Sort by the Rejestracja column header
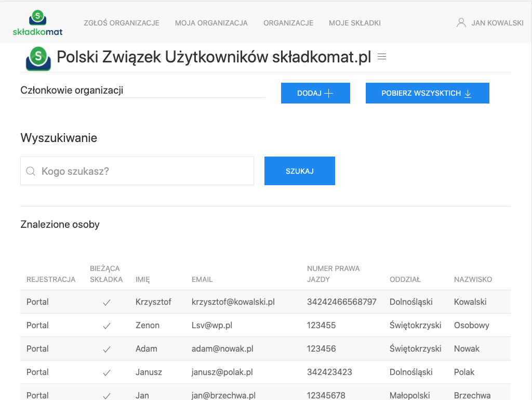Image resolution: width=532 pixels, height=400 pixels. coord(51,279)
